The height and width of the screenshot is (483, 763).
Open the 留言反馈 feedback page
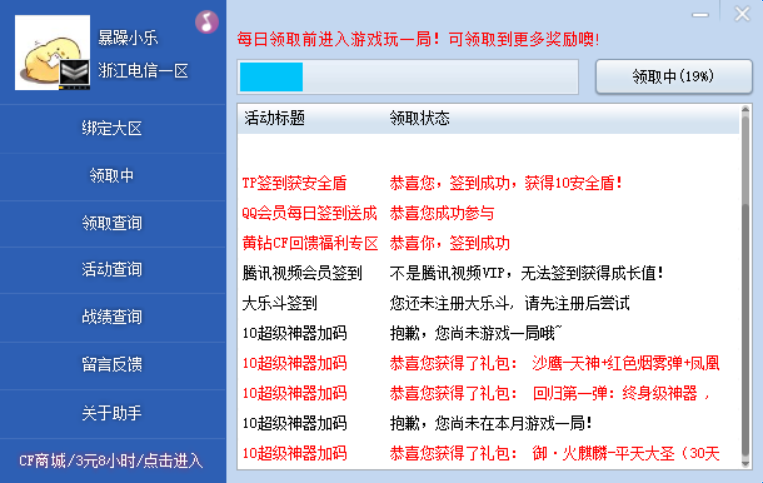pyautogui.click(x=112, y=364)
